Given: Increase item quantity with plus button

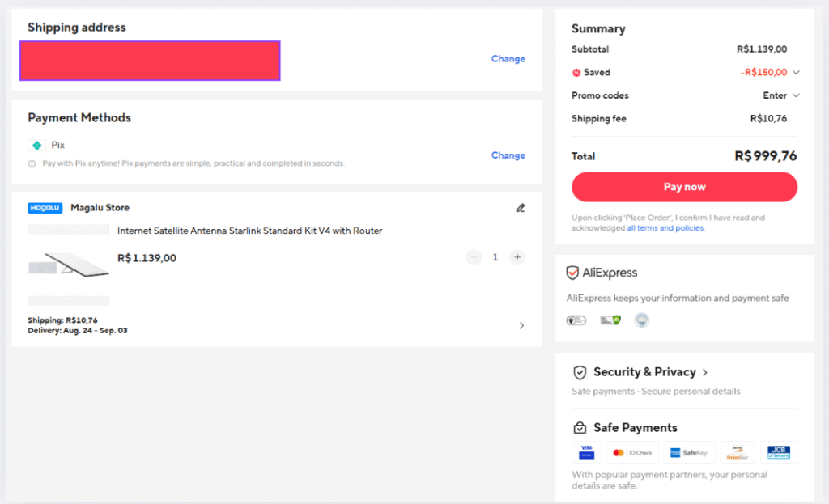Looking at the screenshot, I should pos(517,257).
